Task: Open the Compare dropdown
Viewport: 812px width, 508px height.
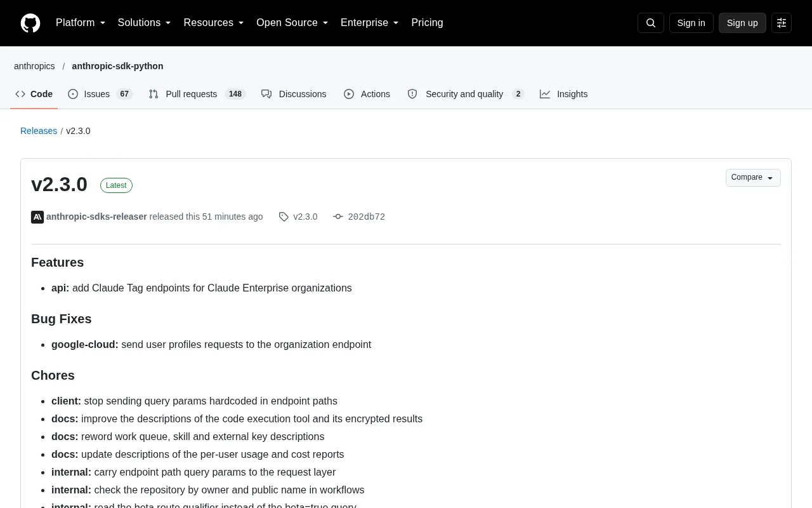Action: point(753,178)
